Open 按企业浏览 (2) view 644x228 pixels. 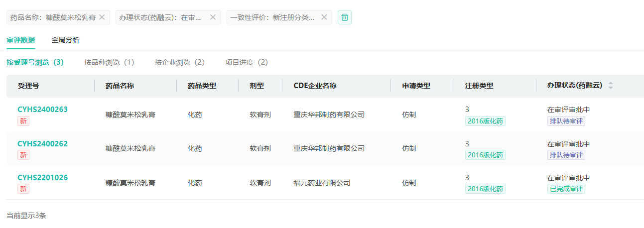click(180, 62)
